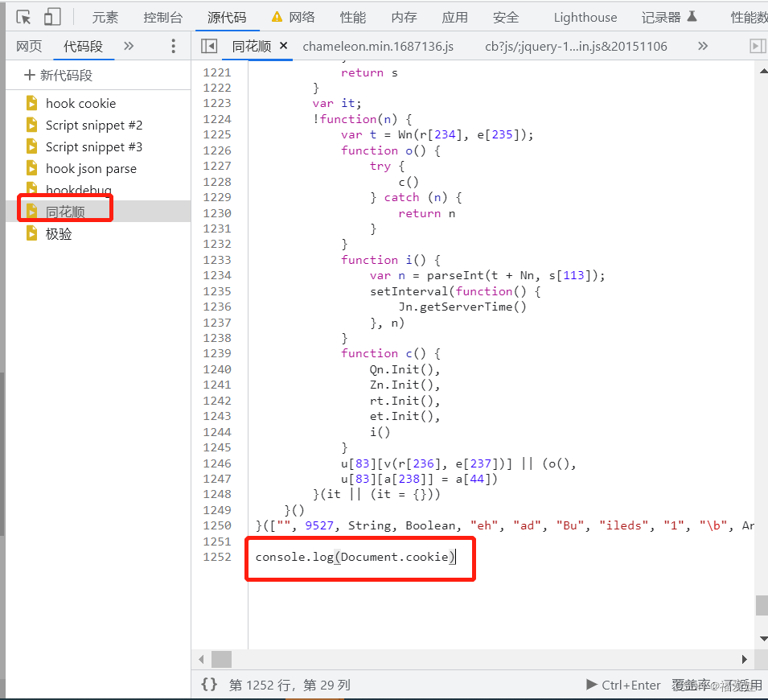Toggle the device toolbar icon
Viewport: 768px width, 700px height.
pyautogui.click(x=51, y=16)
